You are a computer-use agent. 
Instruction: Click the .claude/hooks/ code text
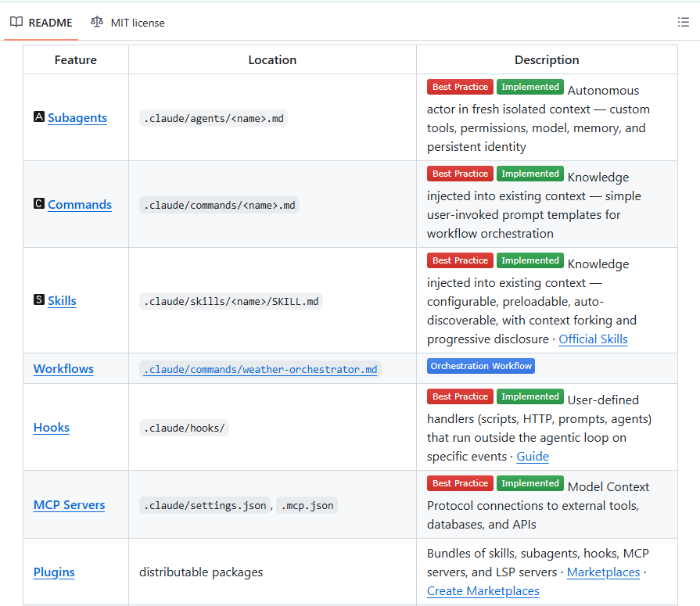click(x=184, y=428)
